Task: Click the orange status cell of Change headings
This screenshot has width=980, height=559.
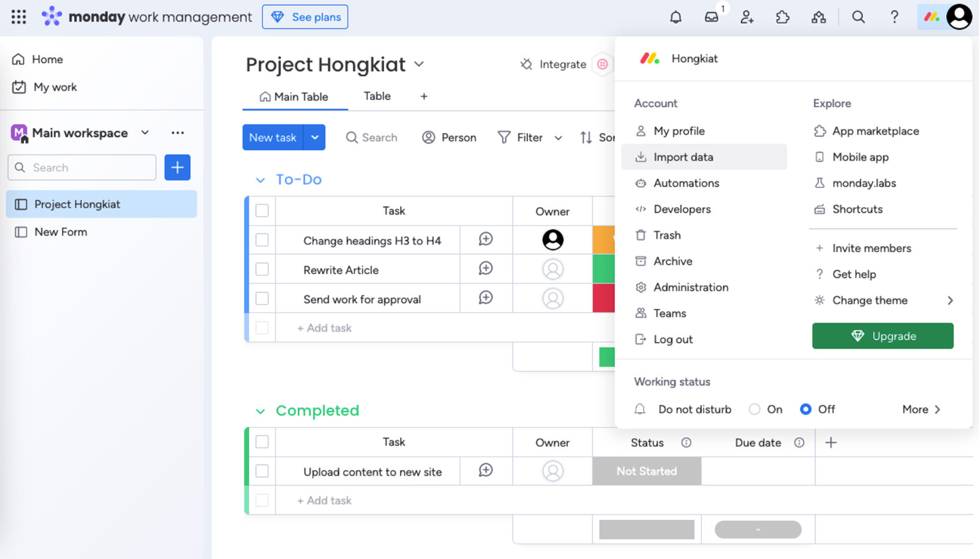Action: pos(603,240)
